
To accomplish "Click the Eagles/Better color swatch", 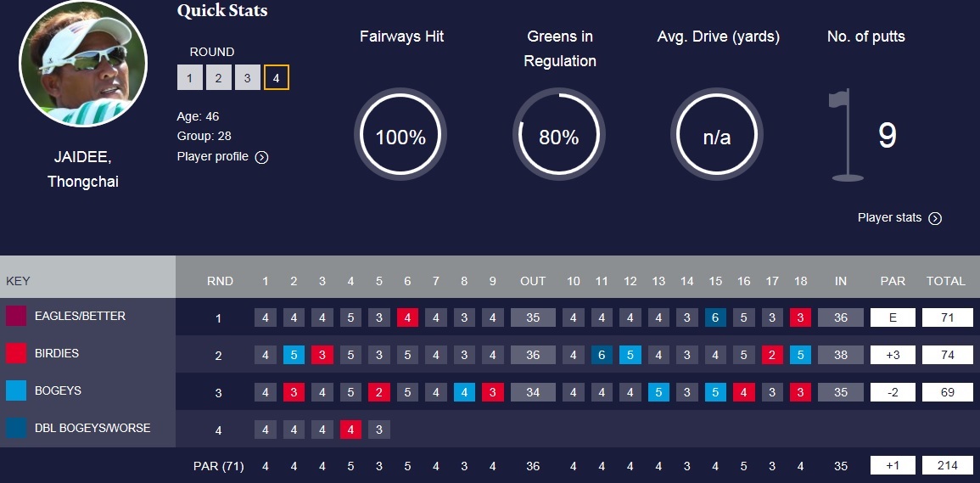I will click(x=16, y=316).
